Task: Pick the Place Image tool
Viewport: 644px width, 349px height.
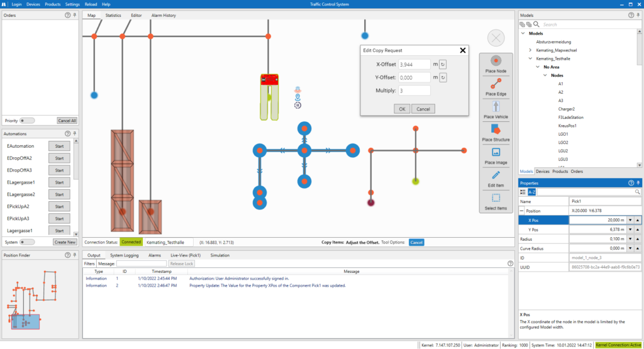Action: click(x=496, y=155)
